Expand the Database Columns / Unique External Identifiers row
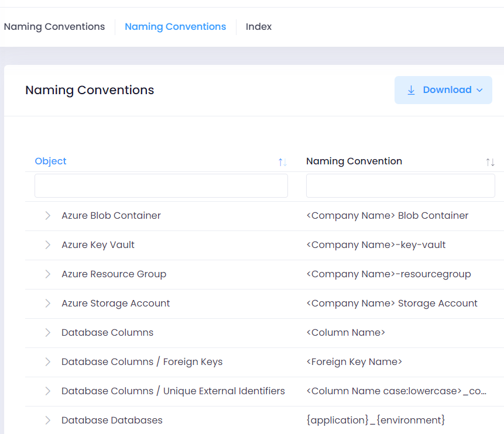 coord(47,391)
